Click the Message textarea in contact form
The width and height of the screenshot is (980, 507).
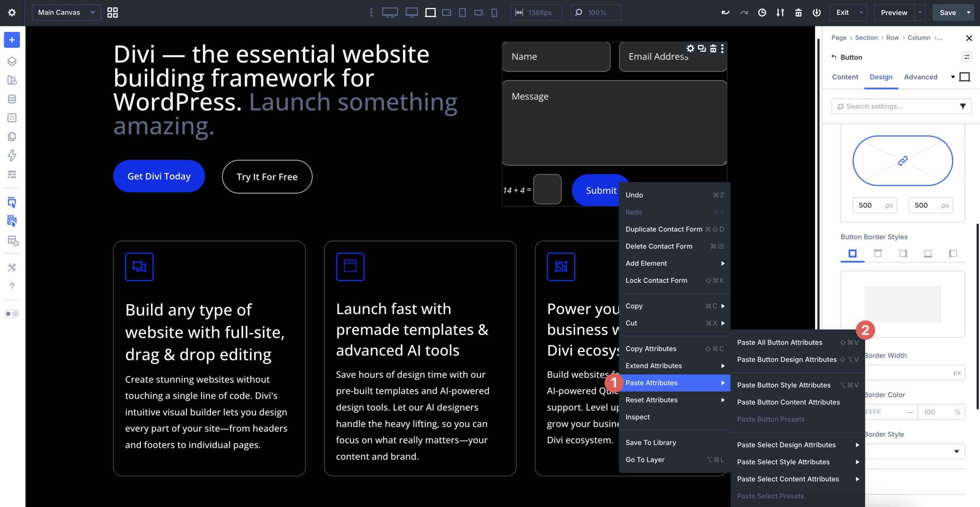tap(614, 123)
